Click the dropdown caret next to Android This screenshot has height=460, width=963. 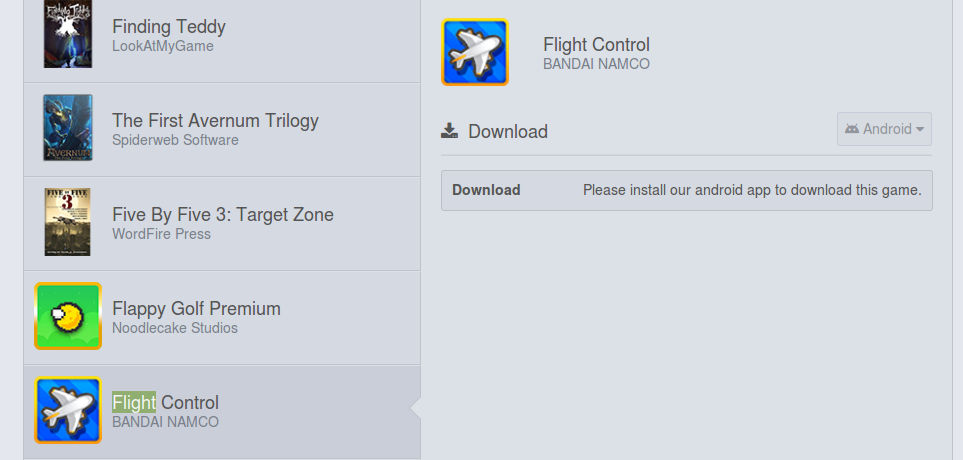click(919, 130)
